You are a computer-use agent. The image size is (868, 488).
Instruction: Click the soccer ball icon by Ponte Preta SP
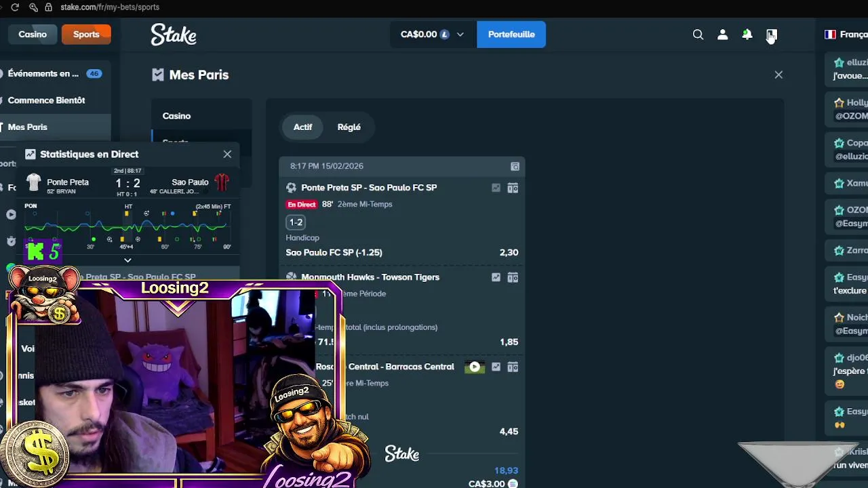tap(291, 188)
